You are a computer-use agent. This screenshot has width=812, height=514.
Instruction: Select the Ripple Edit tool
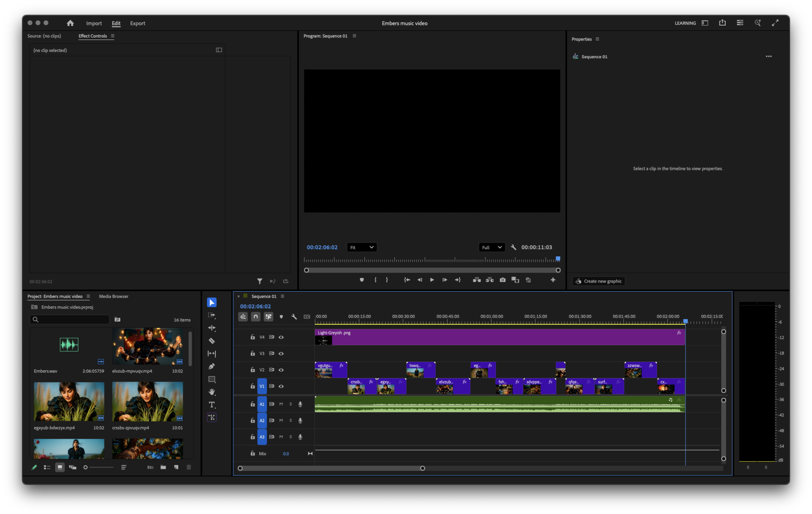coord(212,328)
